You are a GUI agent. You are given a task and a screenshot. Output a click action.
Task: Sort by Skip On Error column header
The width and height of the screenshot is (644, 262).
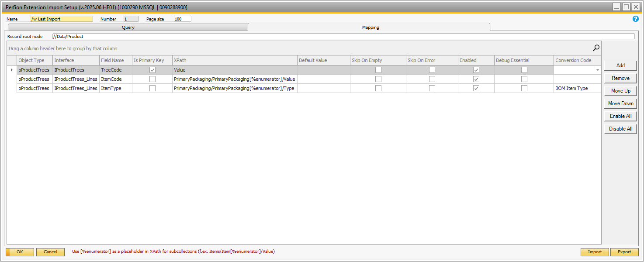pyautogui.click(x=432, y=60)
